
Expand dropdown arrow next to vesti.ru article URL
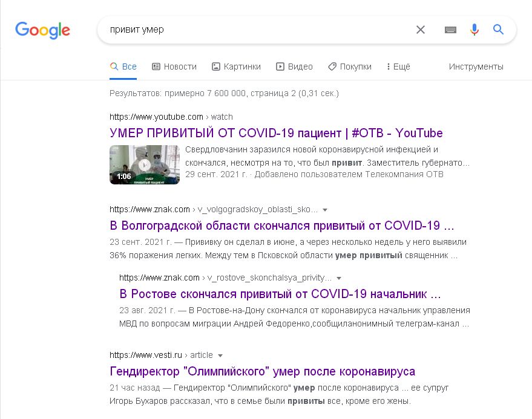[x=220, y=356]
